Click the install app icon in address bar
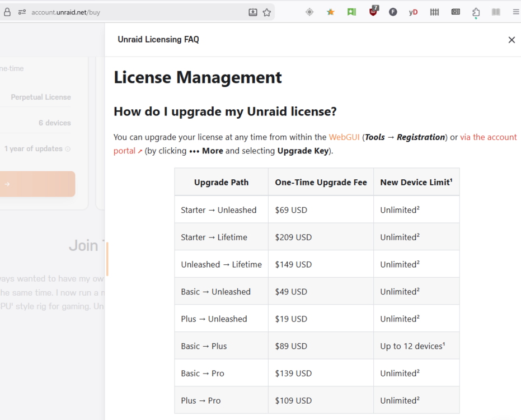The height and width of the screenshot is (420, 521). click(253, 12)
